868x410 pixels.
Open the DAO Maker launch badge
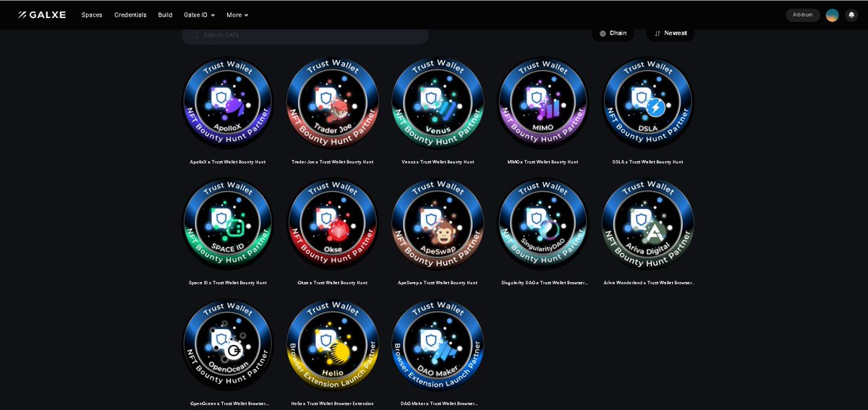pos(438,345)
